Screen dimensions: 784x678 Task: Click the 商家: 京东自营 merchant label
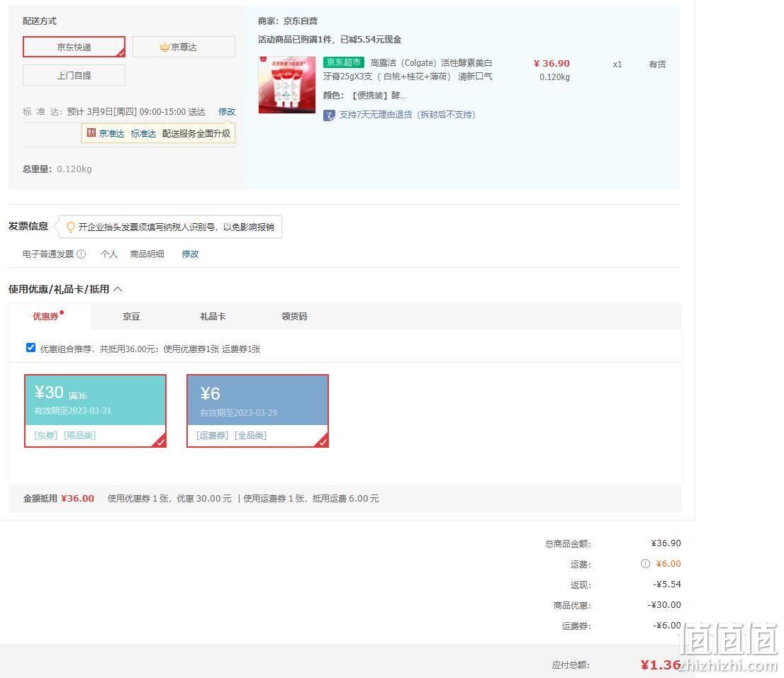[288, 21]
